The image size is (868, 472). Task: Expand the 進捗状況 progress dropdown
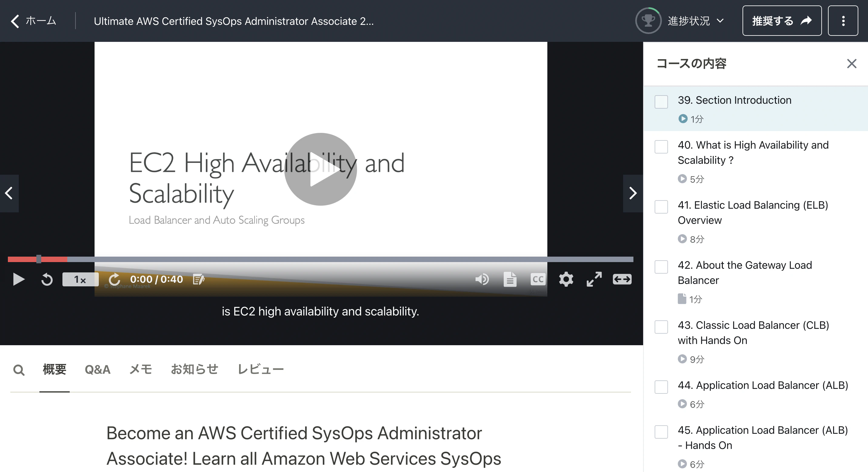(696, 21)
